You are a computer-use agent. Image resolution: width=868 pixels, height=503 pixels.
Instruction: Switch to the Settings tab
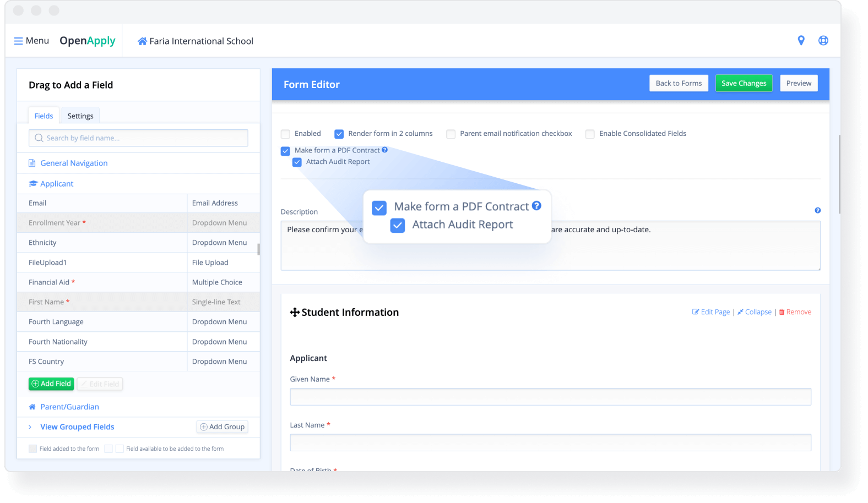tap(80, 116)
